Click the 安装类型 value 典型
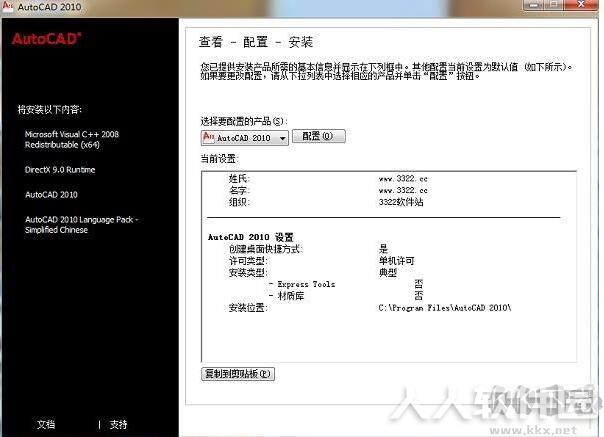This screenshot has width=604, height=437. pos(388,273)
